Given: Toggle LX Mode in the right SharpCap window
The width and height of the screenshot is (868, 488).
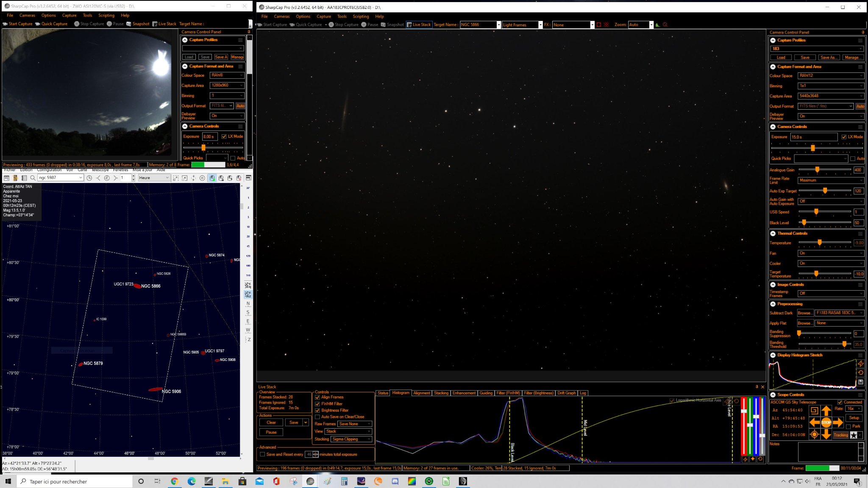Looking at the screenshot, I should (x=844, y=137).
